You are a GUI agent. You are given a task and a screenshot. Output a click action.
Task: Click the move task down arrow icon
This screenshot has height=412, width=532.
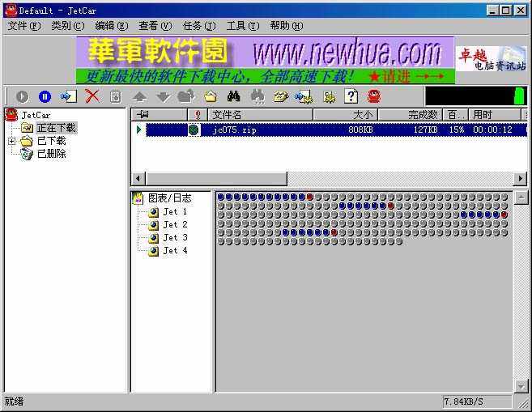(x=162, y=96)
